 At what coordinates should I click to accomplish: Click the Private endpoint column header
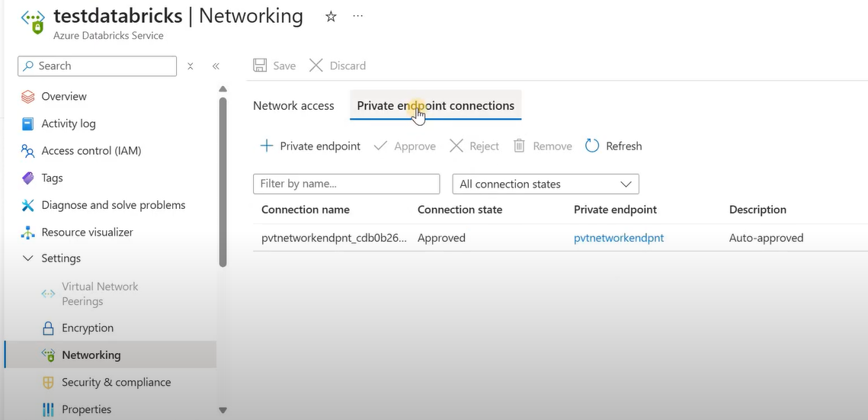(x=616, y=210)
